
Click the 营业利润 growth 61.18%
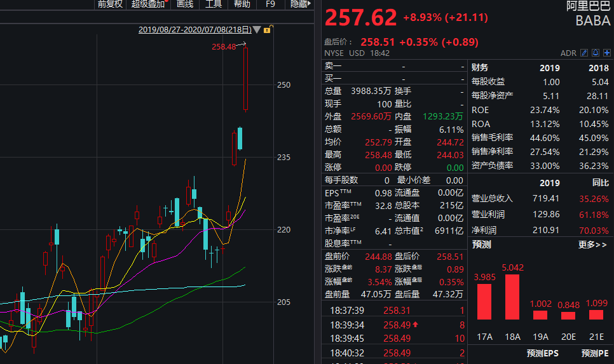click(x=594, y=215)
